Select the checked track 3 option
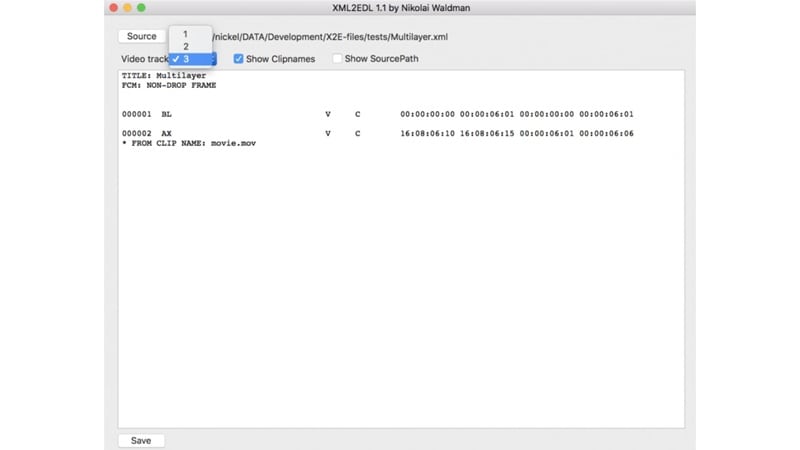800x450 pixels. (191, 59)
